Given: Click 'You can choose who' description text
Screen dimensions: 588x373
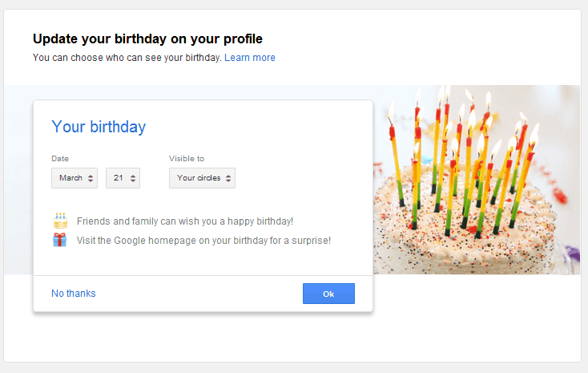Looking at the screenshot, I should (x=127, y=58).
